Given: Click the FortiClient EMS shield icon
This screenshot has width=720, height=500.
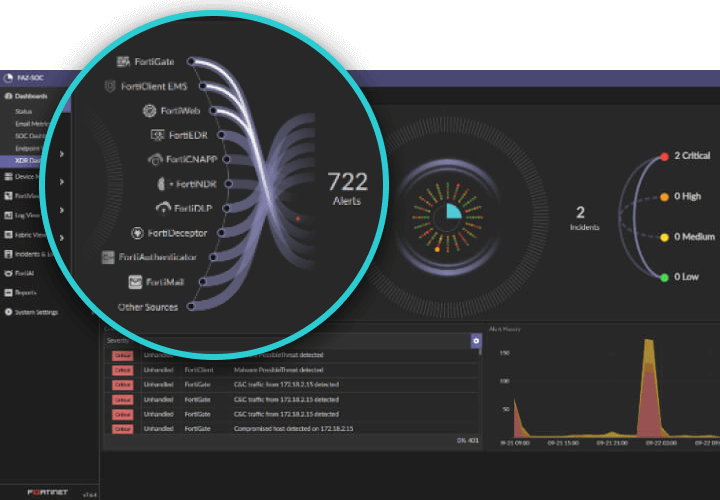Looking at the screenshot, I should point(110,86).
